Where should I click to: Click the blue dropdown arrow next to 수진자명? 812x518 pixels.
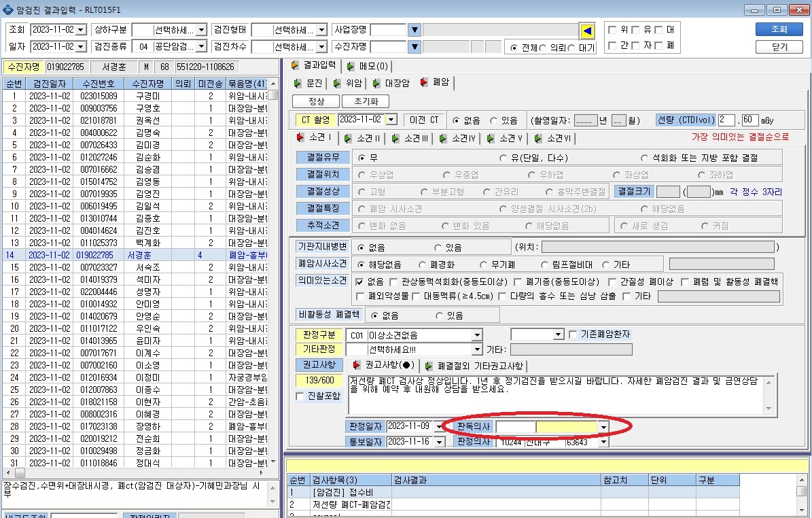pos(414,47)
